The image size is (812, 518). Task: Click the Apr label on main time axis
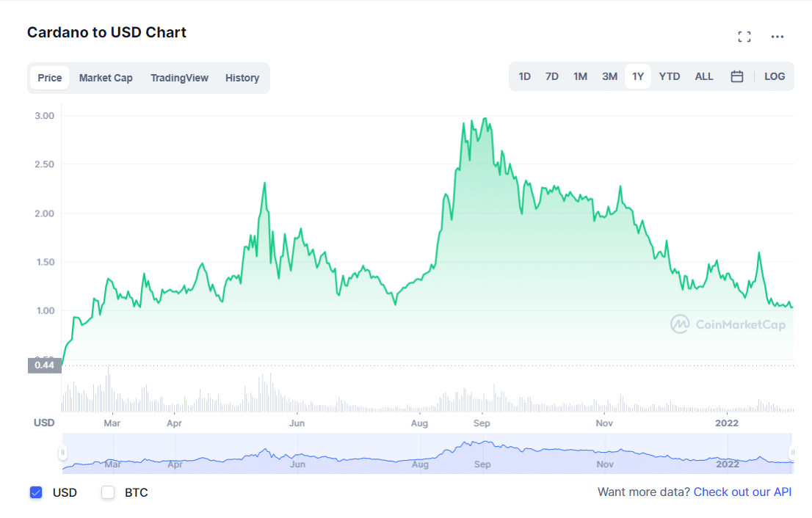point(175,423)
